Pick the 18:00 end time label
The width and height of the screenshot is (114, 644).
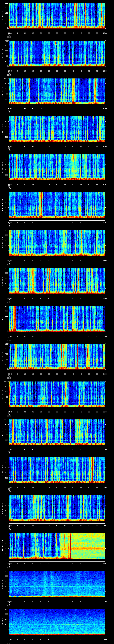(105, 147)
